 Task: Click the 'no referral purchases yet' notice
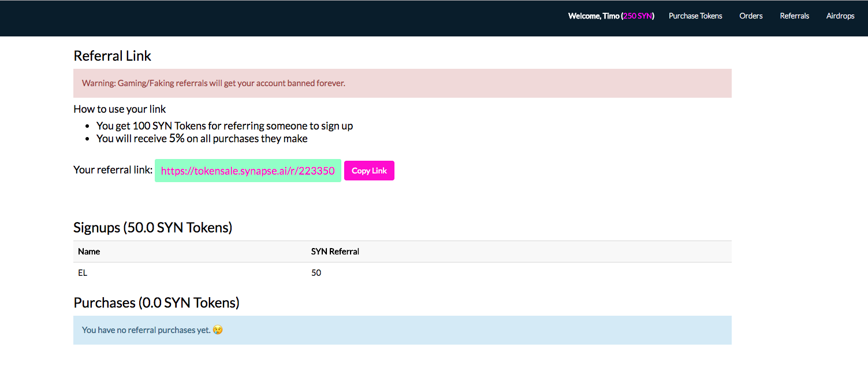[x=403, y=330]
